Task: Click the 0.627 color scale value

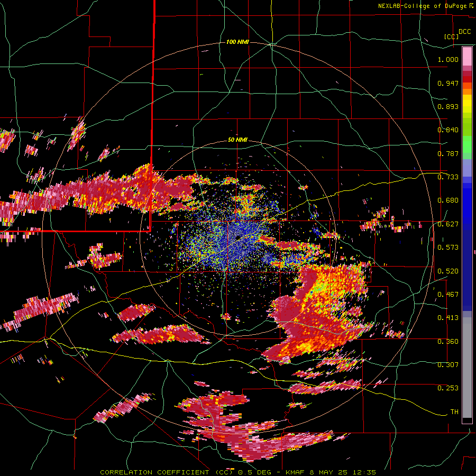Action: pos(448,224)
